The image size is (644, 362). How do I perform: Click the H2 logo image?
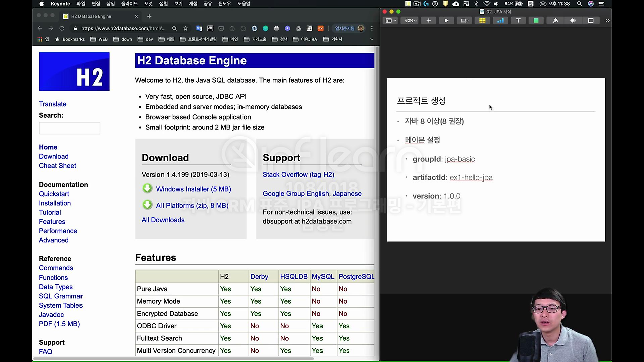pyautogui.click(x=74, y=71)
